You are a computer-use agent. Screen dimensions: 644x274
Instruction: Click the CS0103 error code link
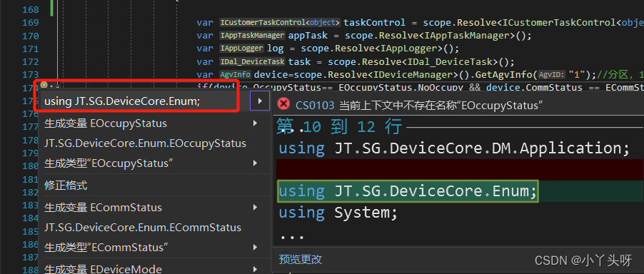315,105
